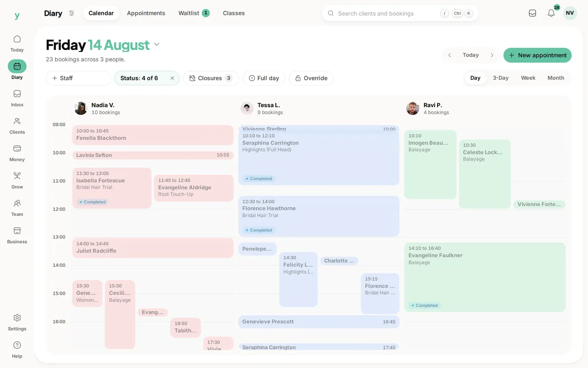Go to the previous day
Image resolution: width=588 pixels, height=368 pixels.
(x=449, y=55)
